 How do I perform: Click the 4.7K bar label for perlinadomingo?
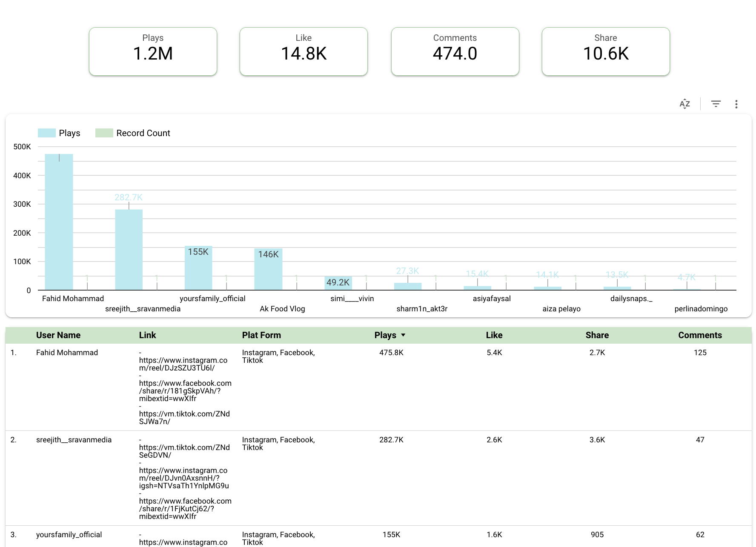pyautogui.click(x=687, y=277)
